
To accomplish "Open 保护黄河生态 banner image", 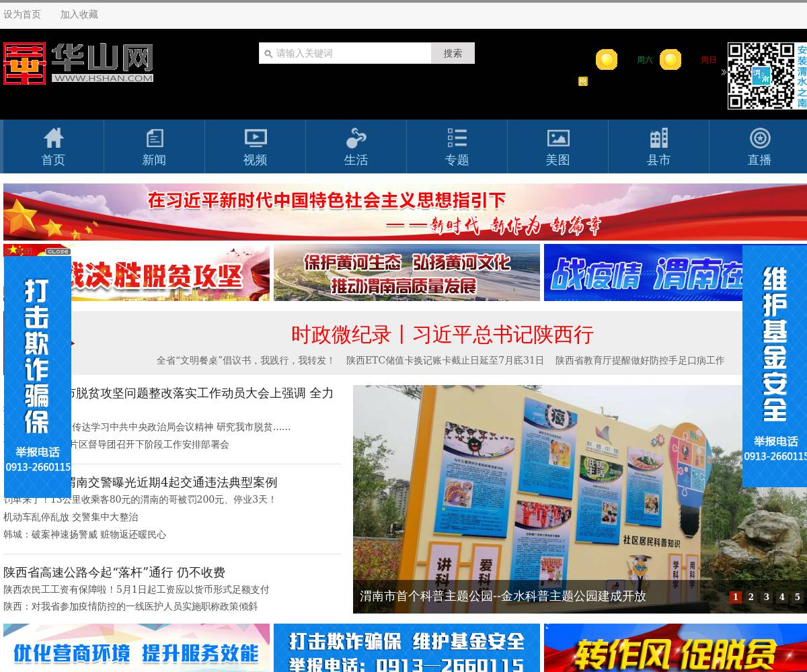I will coord(406,273).
